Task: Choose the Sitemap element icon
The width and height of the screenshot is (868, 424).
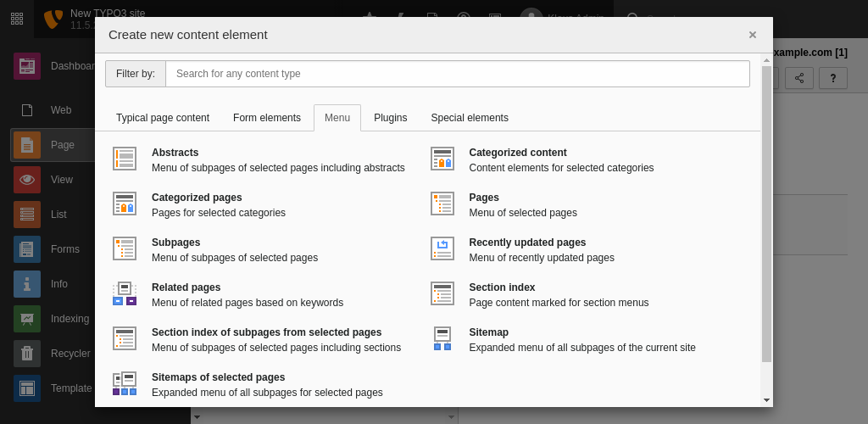Action: click(x=442, y=338)
